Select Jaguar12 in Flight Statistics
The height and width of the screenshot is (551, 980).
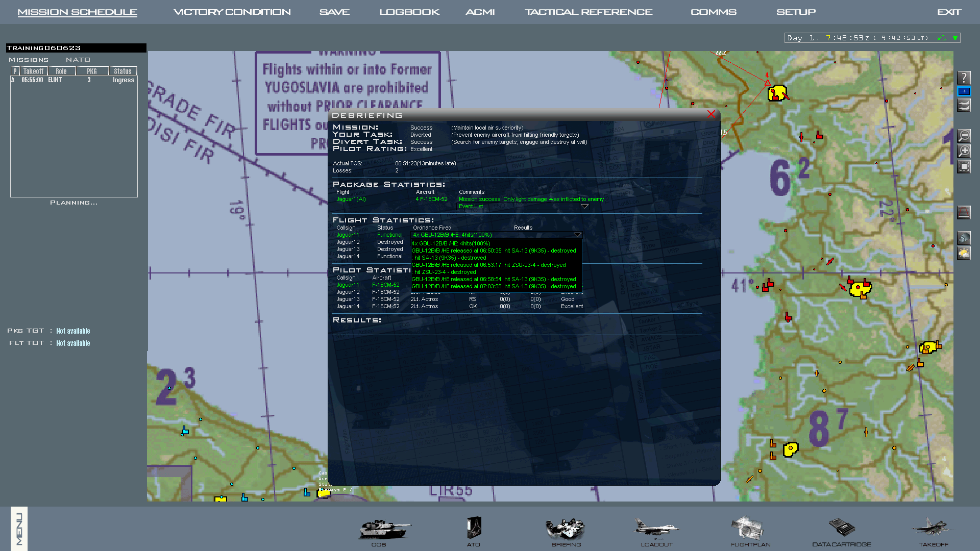(348, 242)
